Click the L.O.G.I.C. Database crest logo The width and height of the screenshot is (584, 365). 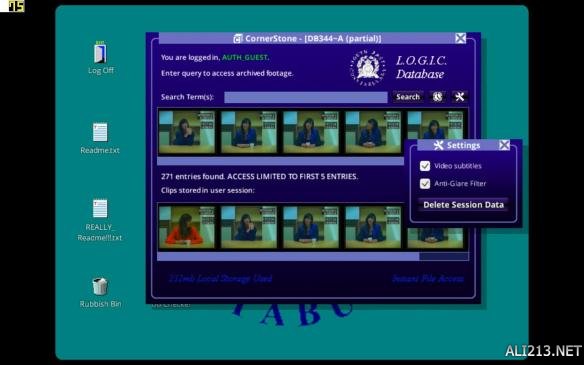(368, 68)
